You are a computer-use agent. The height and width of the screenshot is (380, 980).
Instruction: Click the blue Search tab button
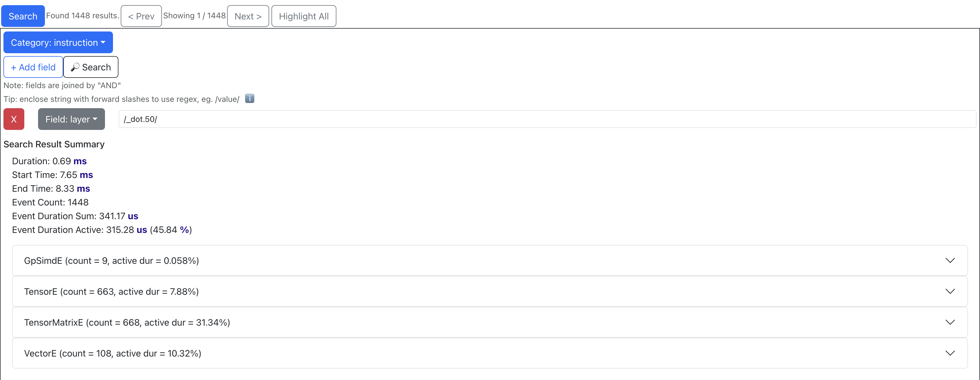(x=23, y=16)
